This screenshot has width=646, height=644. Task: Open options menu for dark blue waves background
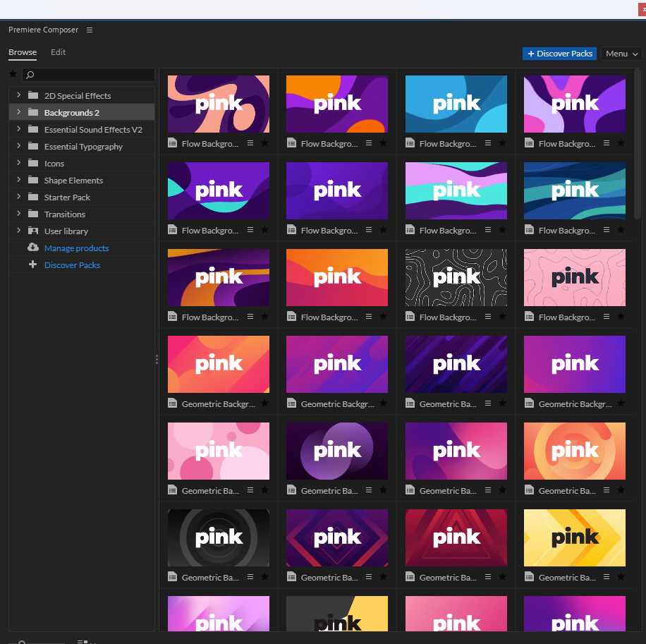[x=607, y=229]
